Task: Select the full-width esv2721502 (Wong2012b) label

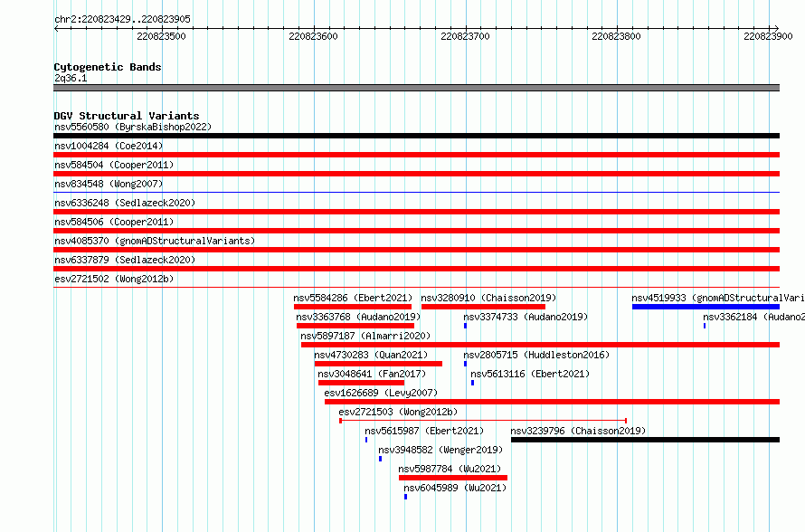Action: [x=114, y=279]
